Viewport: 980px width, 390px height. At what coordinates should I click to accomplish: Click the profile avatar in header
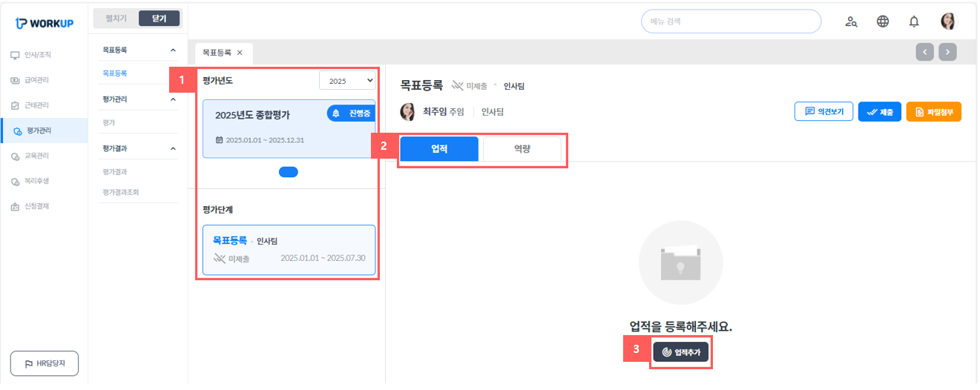coord(948,22)
